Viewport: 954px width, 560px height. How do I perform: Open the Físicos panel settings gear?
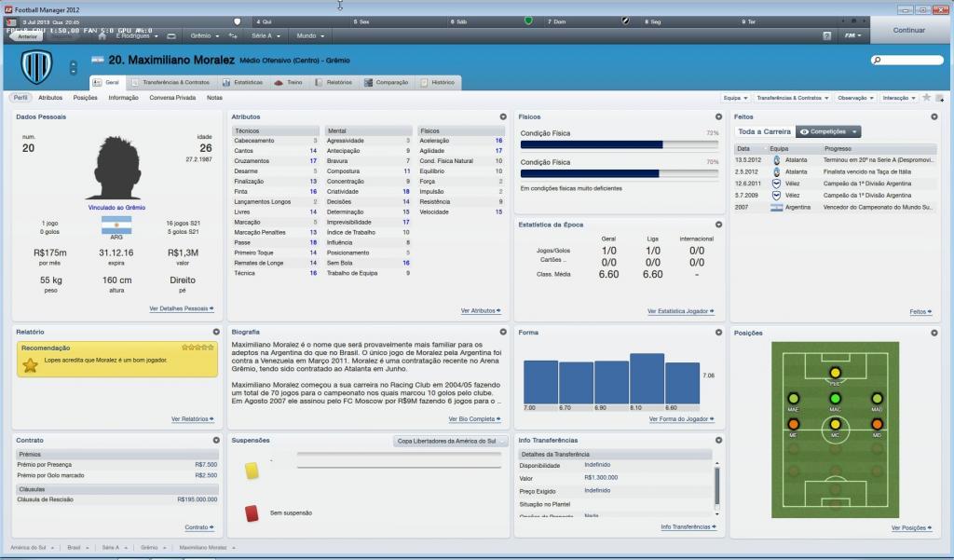(718, 116)
